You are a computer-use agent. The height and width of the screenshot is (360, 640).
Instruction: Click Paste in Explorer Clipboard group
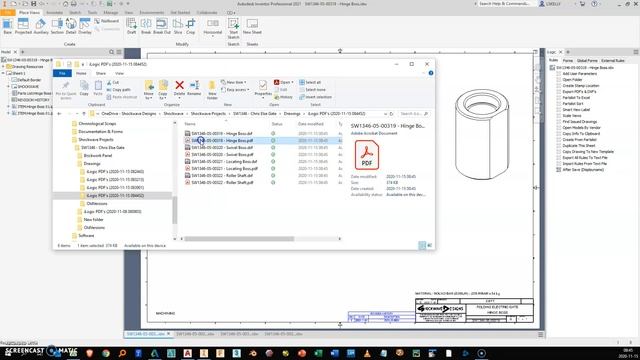click(x=98, y=88)
